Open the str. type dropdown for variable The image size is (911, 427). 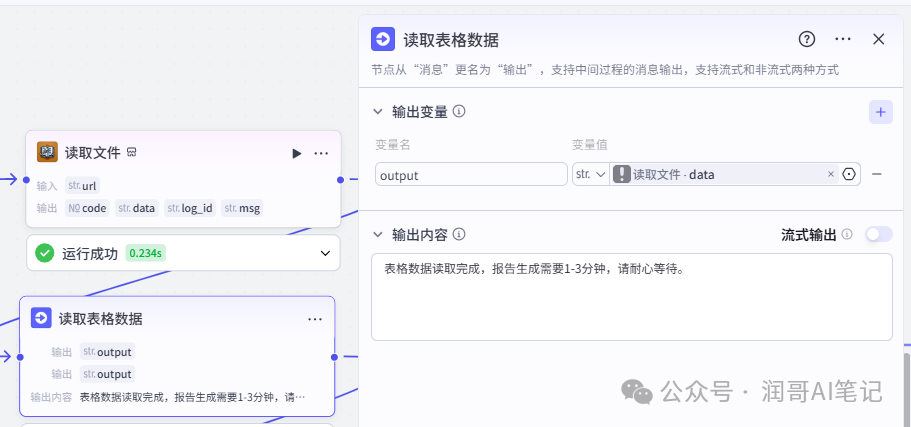click(591, 174)
